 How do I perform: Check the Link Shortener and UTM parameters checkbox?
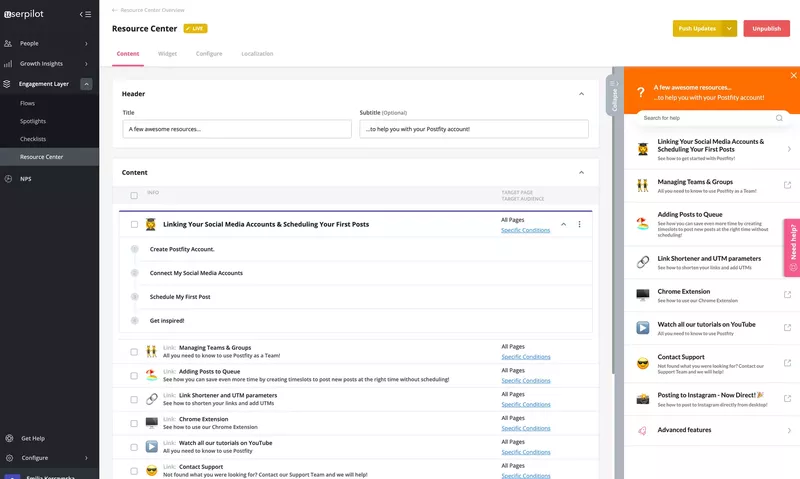(134, 400)
